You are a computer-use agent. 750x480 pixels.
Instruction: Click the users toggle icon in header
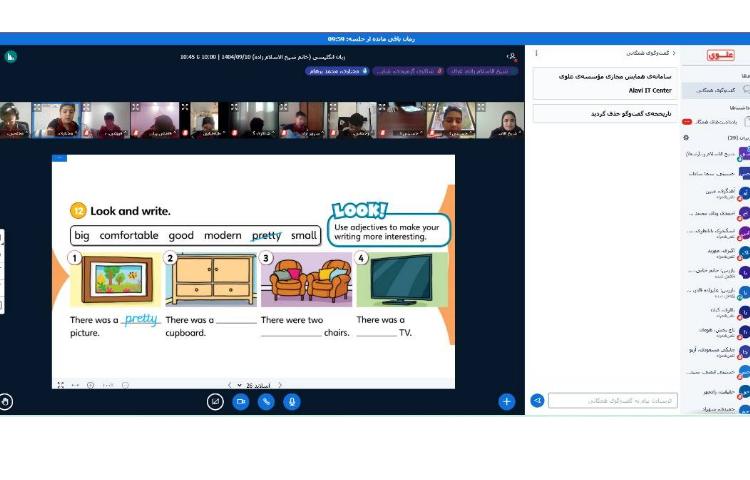pyautogui.click(x=511, y=56)
